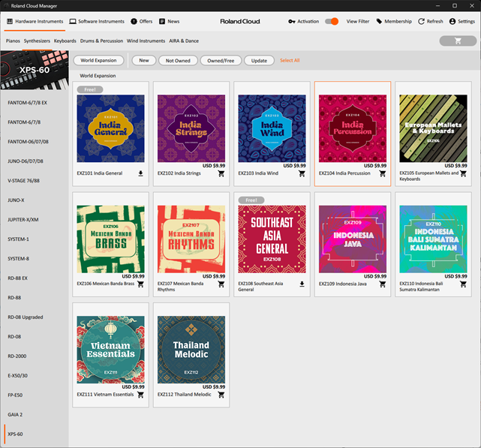481x448 pixels.
Task: Click the Refresh text button
Action: click(434, 22)
